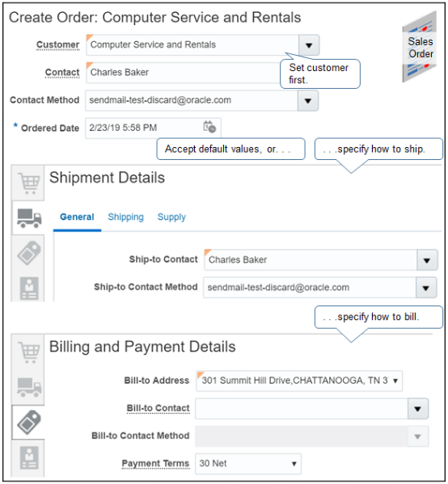Expand the Ship-to Contact Method dropdown

(426, 288)
